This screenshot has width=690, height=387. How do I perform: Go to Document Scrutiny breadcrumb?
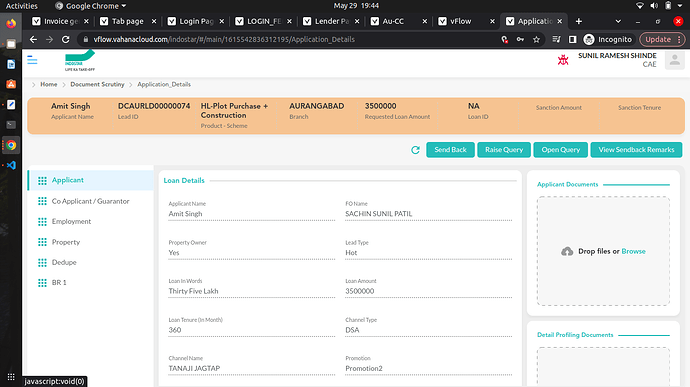[x=97, y=85]
